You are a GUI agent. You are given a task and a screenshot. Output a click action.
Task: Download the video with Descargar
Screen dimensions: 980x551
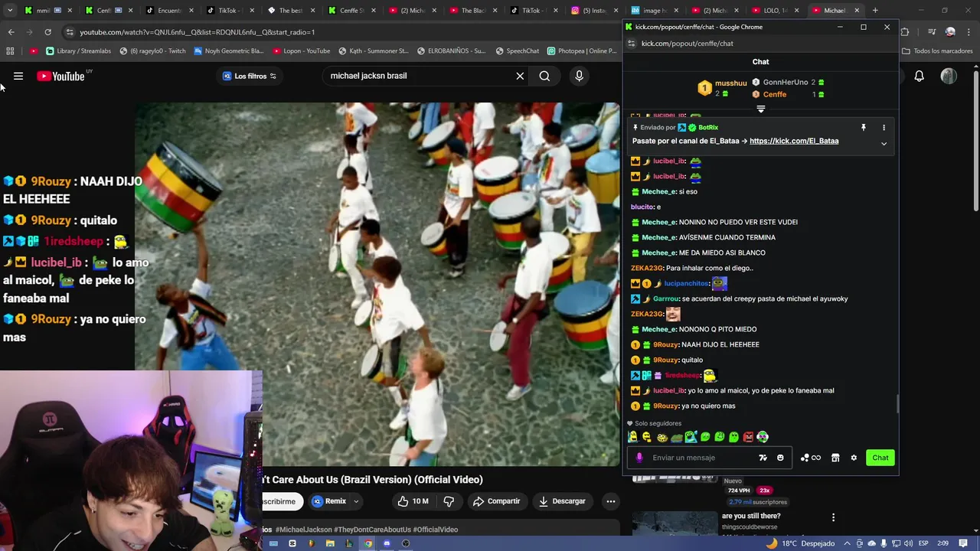tap(562, 501)
